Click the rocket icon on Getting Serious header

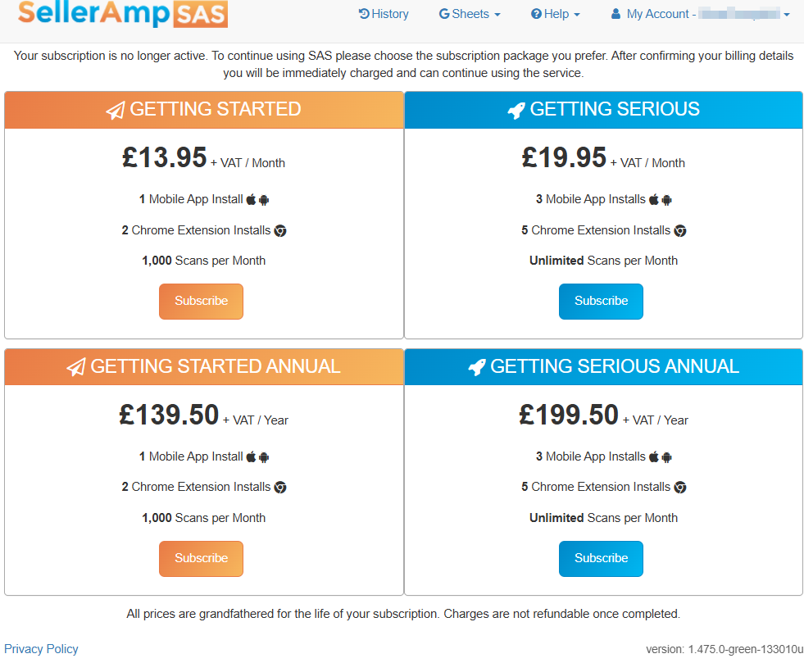click(x=515, y=109)
